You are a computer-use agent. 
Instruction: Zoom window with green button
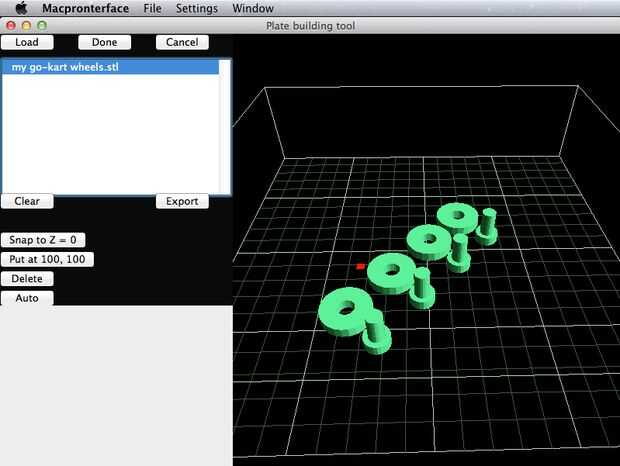click(42, 26)
